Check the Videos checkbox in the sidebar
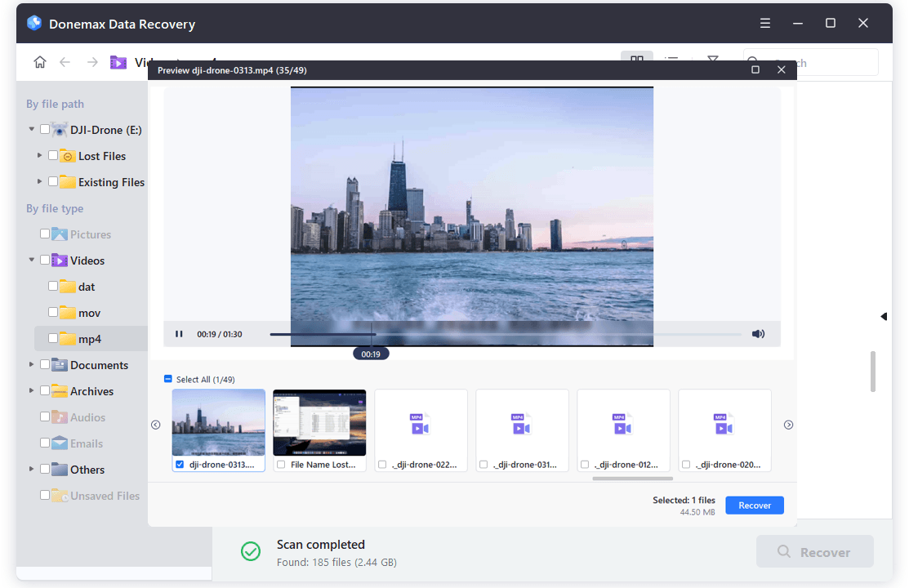The width and height of the screenshot is (909, 588). coord(44,260)
